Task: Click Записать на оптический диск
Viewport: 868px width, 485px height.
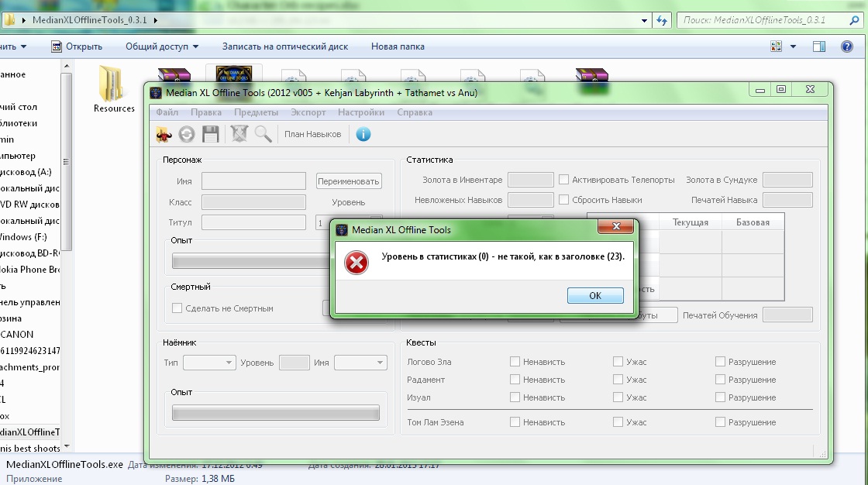Action: pos(285,46)
